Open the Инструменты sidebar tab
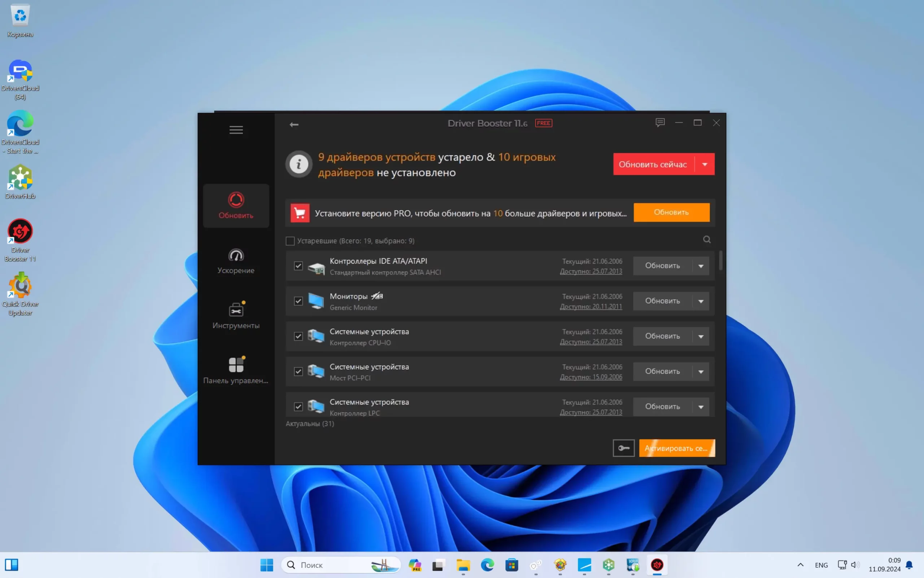This screenshot has width=924, height=578. tap(236, 316)
